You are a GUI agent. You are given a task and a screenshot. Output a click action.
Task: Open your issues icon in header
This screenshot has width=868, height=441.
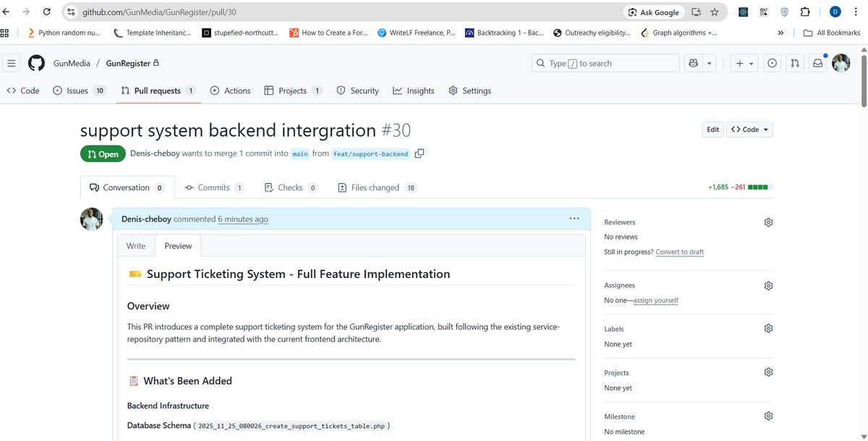click(x=773, y=64)
